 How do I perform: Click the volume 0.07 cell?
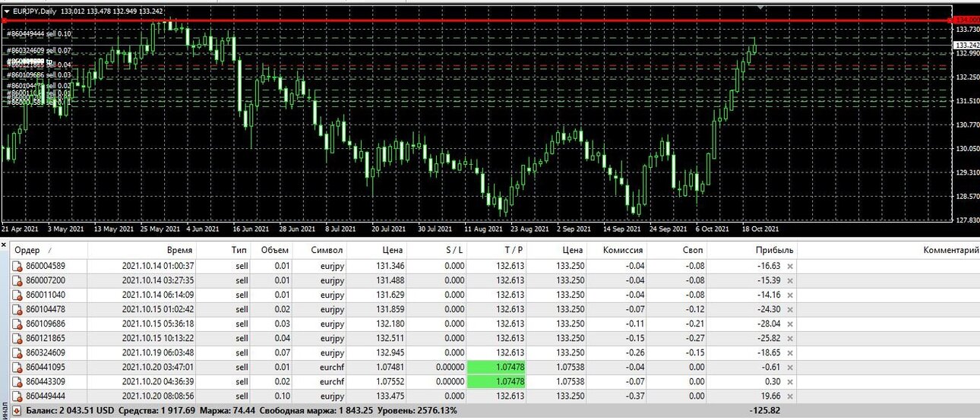[x=280, y=353]
